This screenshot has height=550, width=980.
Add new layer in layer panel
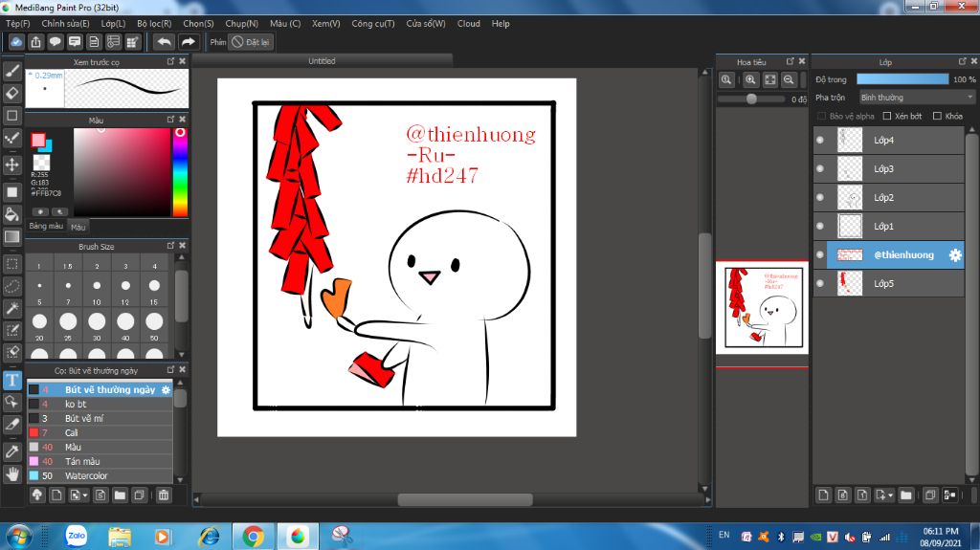pyautogui.click(x=823, y=495)
